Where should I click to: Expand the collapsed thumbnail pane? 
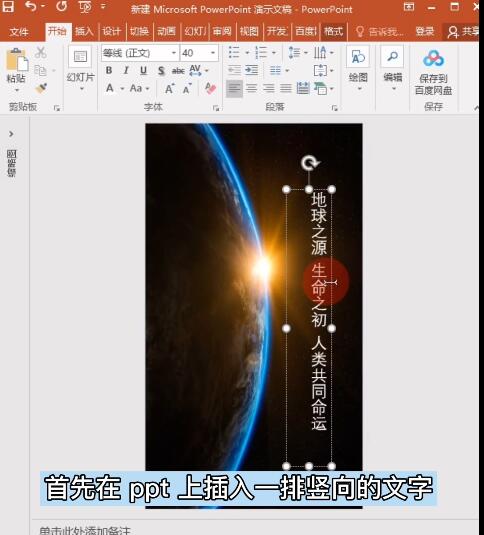pyautogui.click(x=11, y=134)
